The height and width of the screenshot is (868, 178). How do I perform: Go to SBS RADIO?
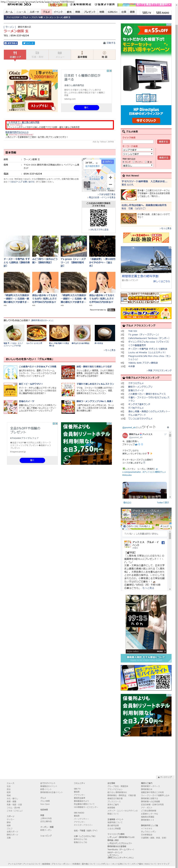(x=163, y=12)
